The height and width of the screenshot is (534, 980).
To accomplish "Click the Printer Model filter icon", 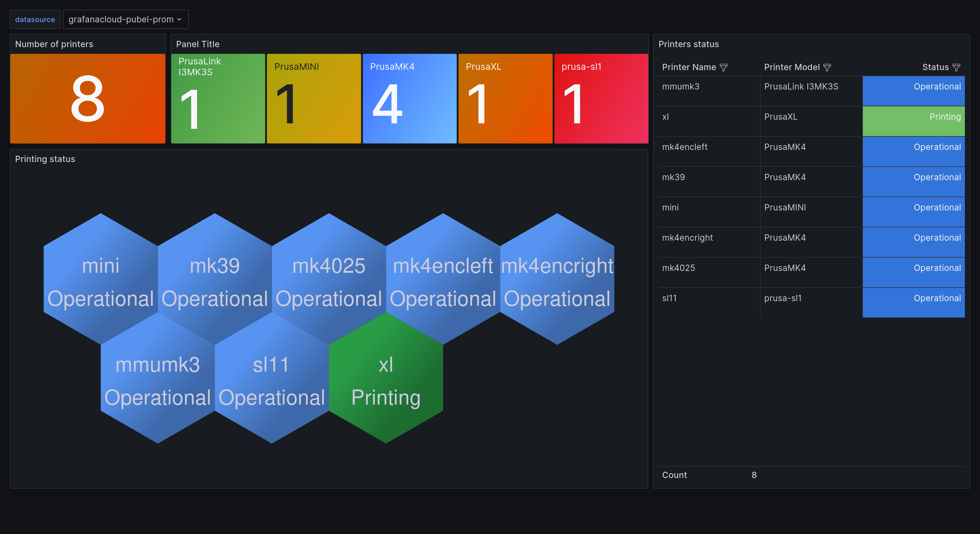I will tap(827, 68).
